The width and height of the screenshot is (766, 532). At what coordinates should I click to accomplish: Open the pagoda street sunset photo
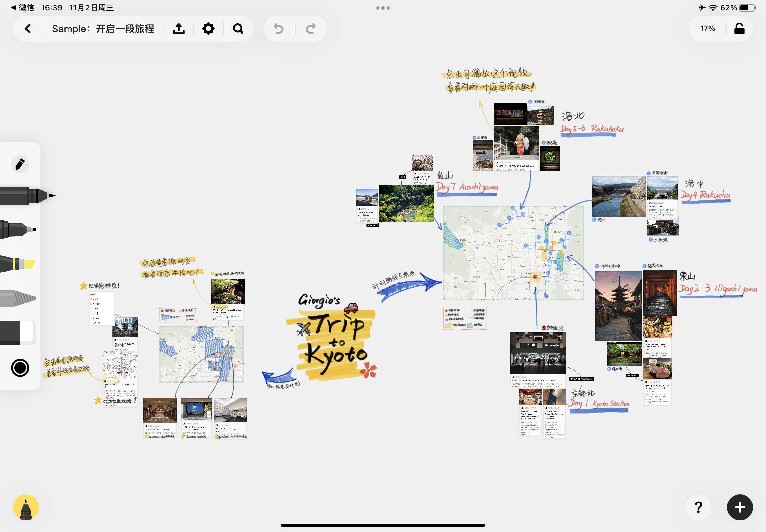[619, 306]
